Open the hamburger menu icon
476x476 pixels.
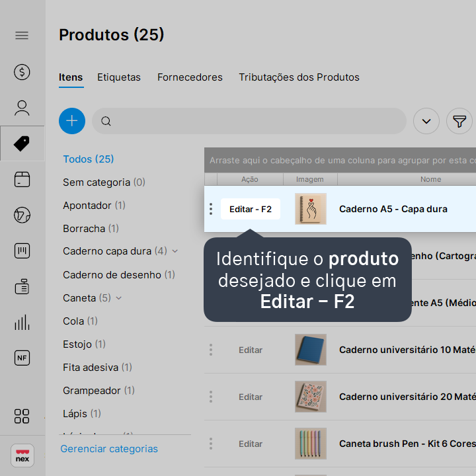pos(22,36)
